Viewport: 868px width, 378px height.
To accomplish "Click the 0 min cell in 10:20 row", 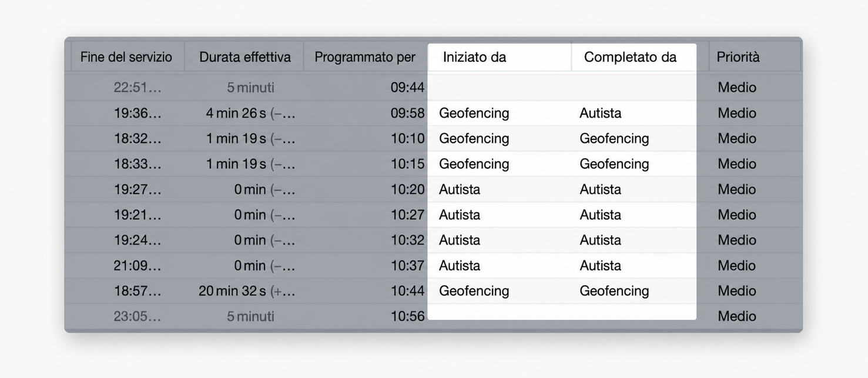I will pyautogui.click(x=264, y=189).
